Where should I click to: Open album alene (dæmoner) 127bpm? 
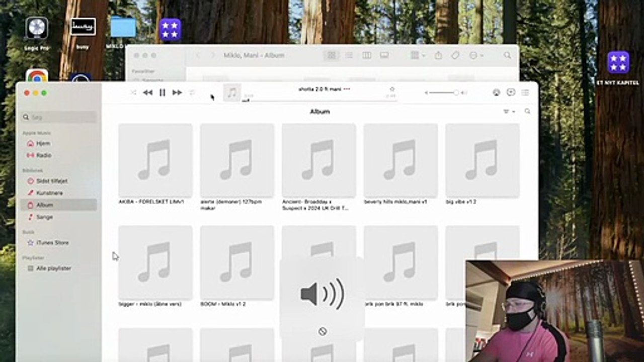[237, 160]
